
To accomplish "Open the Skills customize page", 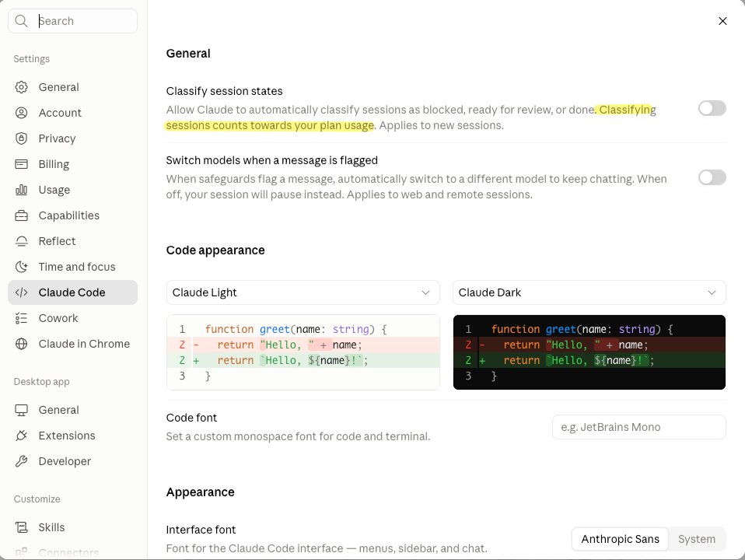I will pos(72,527).
